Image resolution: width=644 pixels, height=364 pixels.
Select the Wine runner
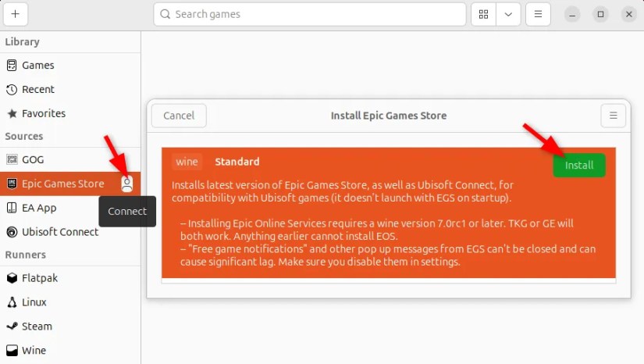point(70,351)
